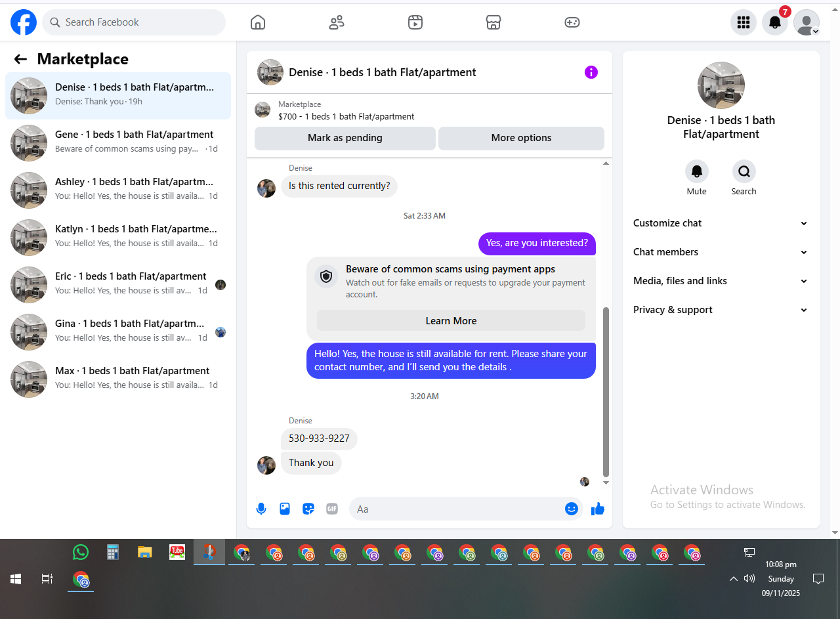Click the "Thank you" message bubble
The image size is (840, 619).
311,463
